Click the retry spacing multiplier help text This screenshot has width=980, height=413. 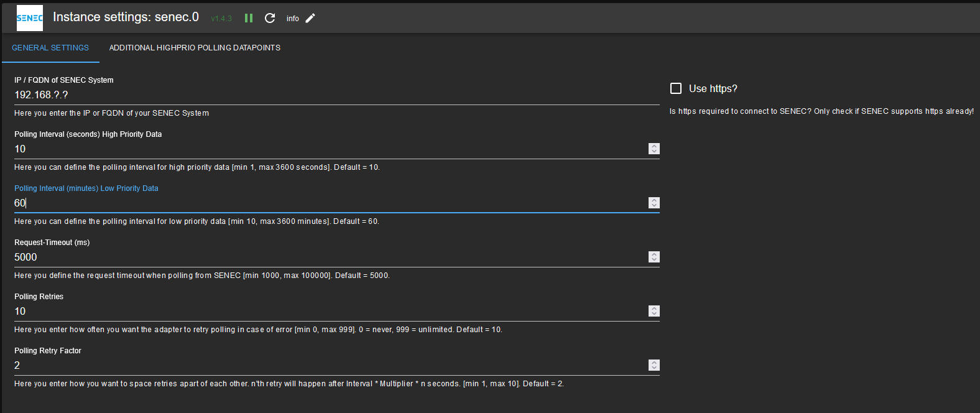[x=289, y=384]
